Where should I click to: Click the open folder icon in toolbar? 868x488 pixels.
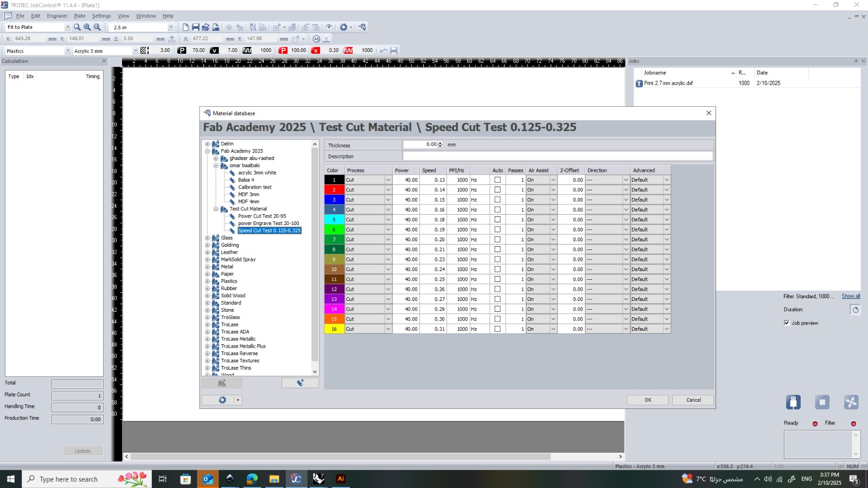[x=206, y=27]
